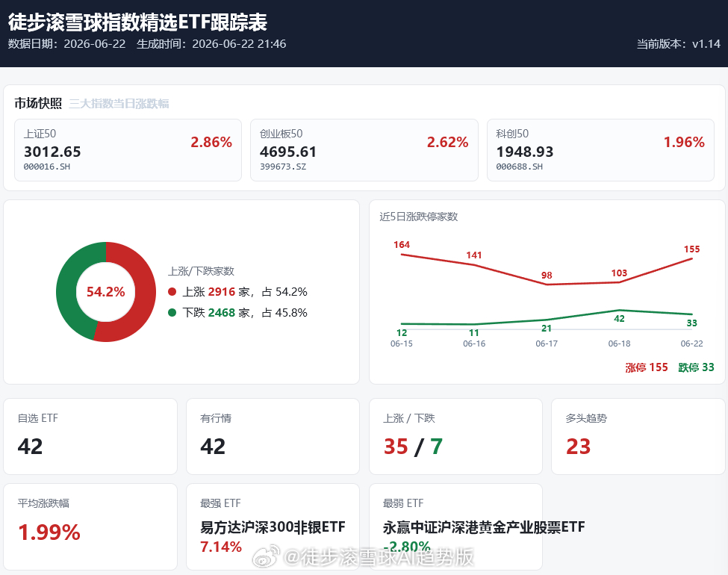Screen dimensions: 728x575
Task: Click 永赢中证沪深港黄金产业股票ETF name
Action: (x=484, y=527)
